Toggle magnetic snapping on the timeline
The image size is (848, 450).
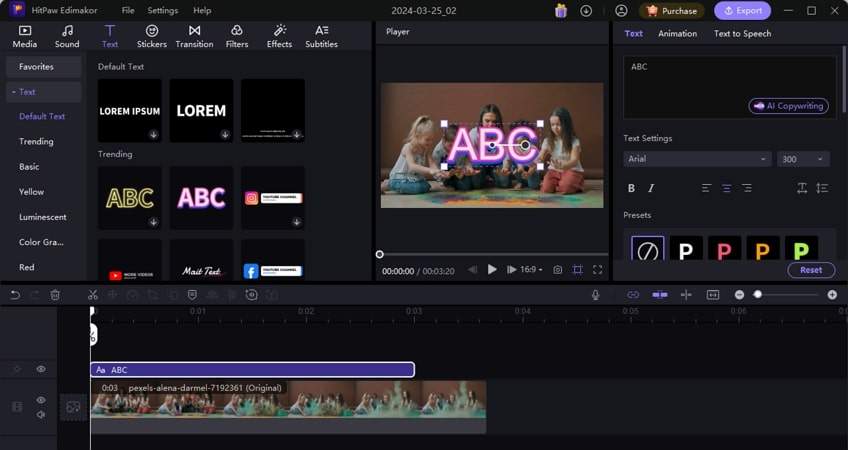click(x=660, y=295)
